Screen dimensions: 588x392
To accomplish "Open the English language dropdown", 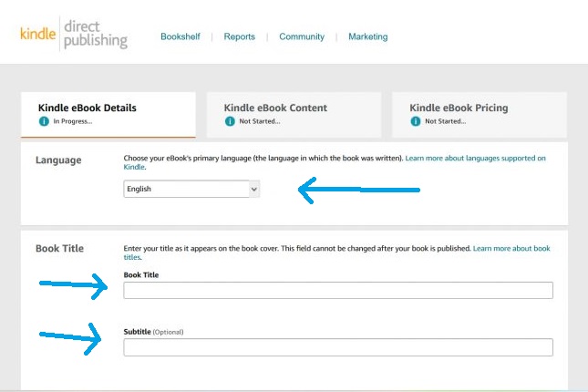I will click(x=191, y=189).
